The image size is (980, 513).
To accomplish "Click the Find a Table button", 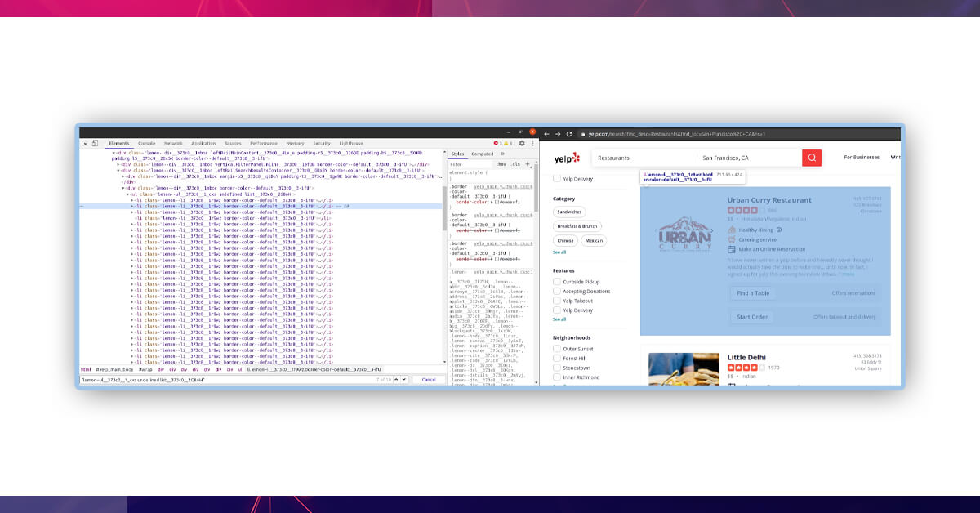I will coord(753,293).
